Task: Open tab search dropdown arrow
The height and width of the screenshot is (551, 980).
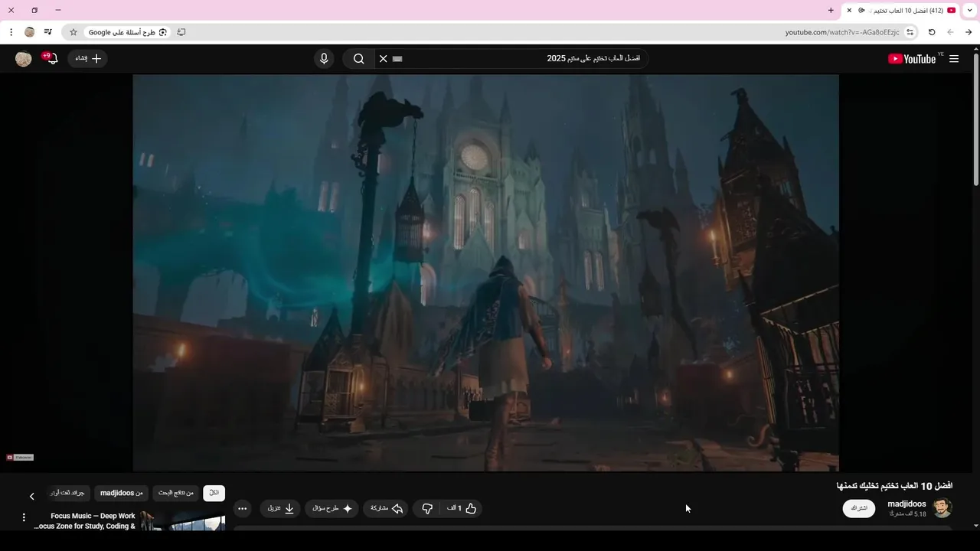Action: coord(970,11)
